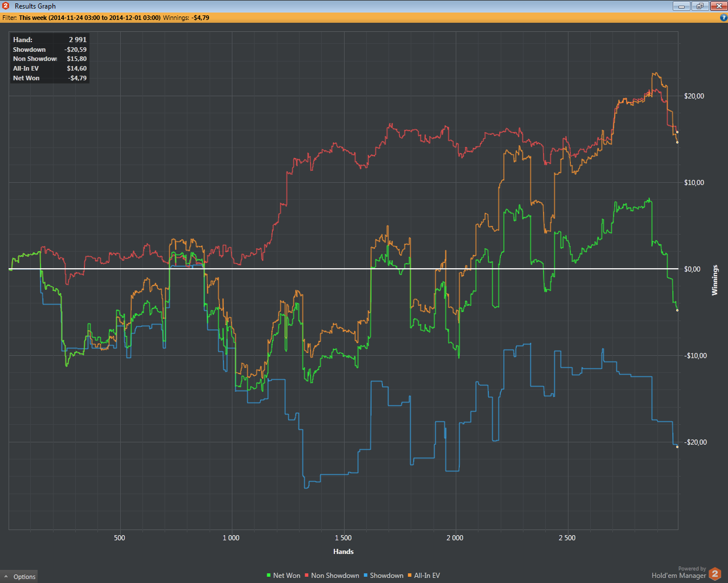The image size is (728, 583).
Task: Click the $20,00 y-axis label
Action: [694, 96]
